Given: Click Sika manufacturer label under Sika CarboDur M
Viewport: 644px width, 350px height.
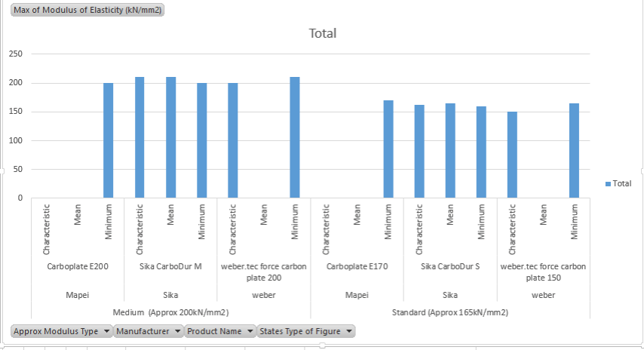Looking at the screenshot, I should [x=170, y=296].
